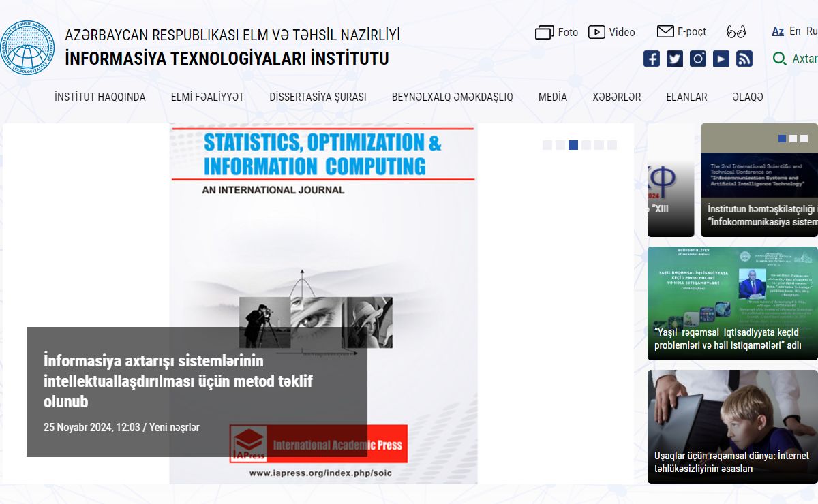Open the MEDİA menu

click(x=553, y=97)
